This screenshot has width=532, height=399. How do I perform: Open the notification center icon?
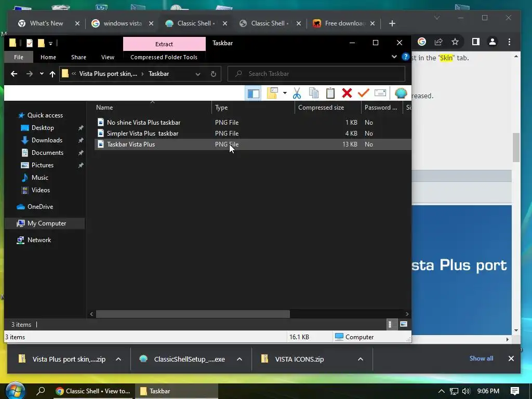514,391
